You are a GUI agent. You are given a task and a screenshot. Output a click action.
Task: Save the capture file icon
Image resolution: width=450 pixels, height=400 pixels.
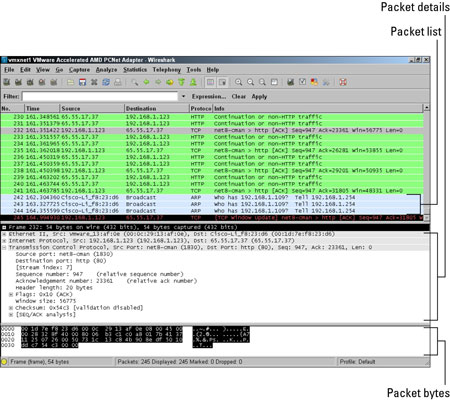click(82, 82)
